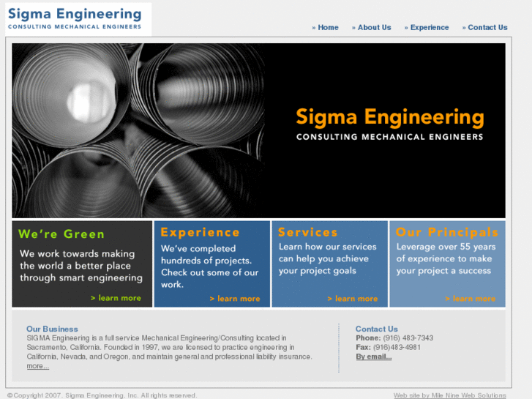Click learn more in Experience panel
The width and height of the screenshot is (532, 399).
point(235,299)
